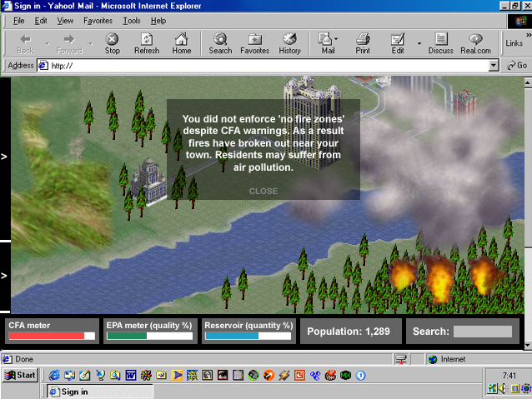Expand the Back button history dropdown
The height and width of the screenshot is (399, 532).
point(48,43)
